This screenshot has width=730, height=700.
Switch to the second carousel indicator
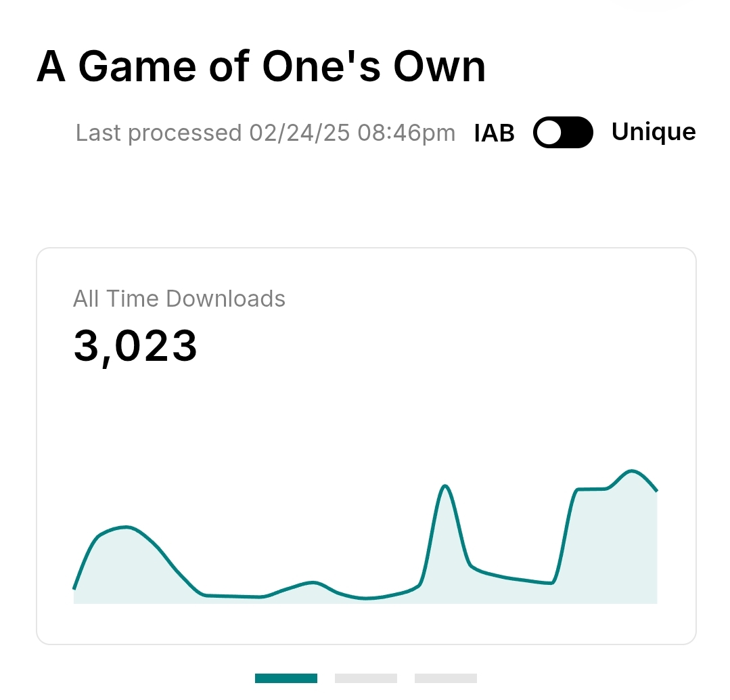coord(365,678)
